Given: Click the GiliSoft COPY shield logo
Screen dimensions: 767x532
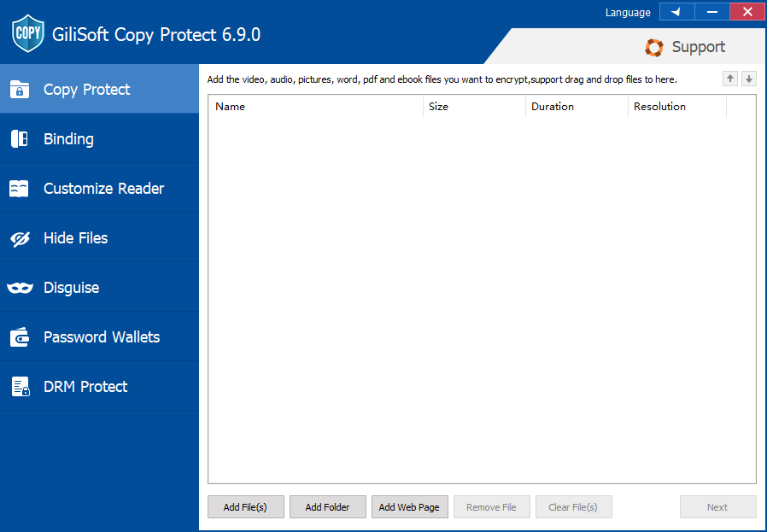Looking at the screenshot, I should (28, 33).
